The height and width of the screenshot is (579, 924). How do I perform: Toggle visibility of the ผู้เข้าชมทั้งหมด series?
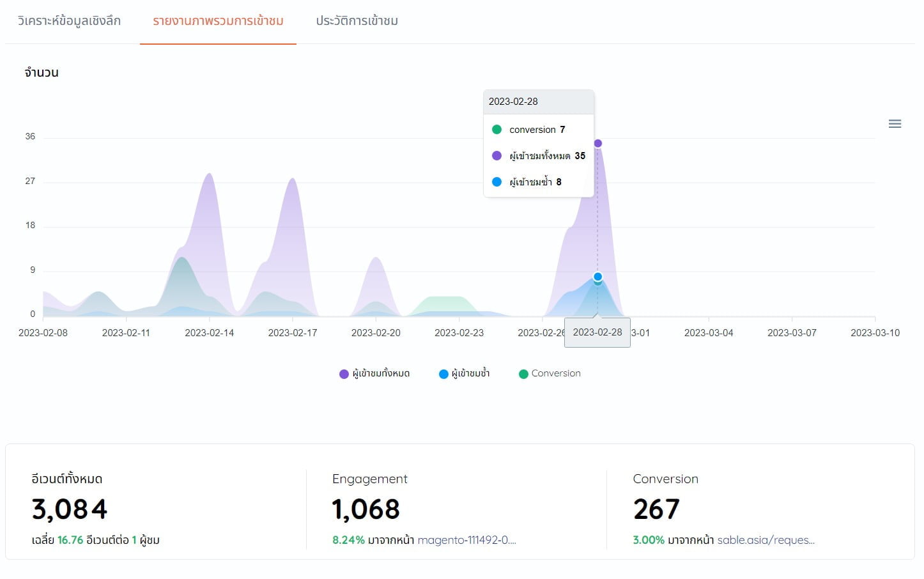(x=374, y=374)
